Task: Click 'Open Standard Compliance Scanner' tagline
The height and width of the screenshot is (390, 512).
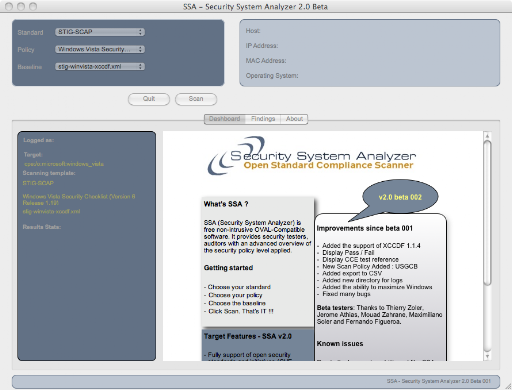Action: coord(328,165)
